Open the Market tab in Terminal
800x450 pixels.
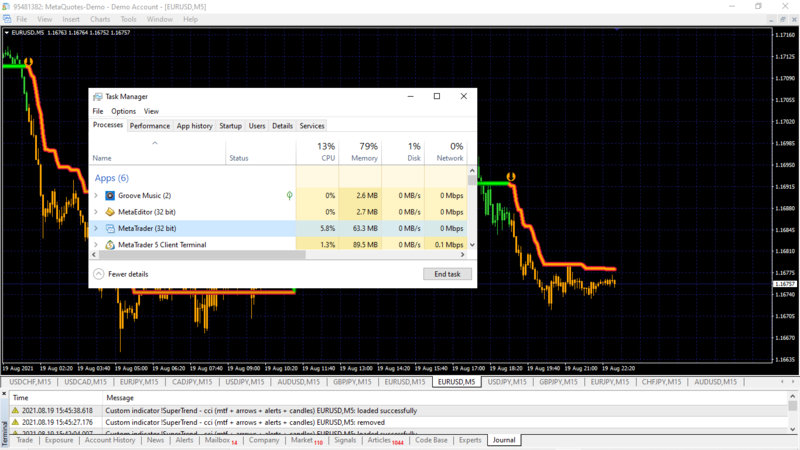coord(306,440)
